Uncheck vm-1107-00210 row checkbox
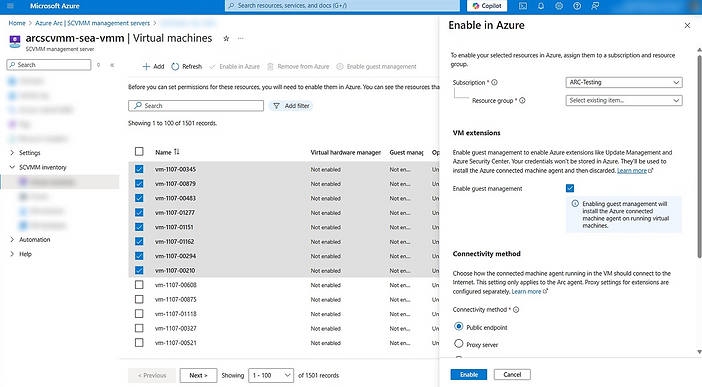Viewport: 702px width, 387px height. coord(139,270)
